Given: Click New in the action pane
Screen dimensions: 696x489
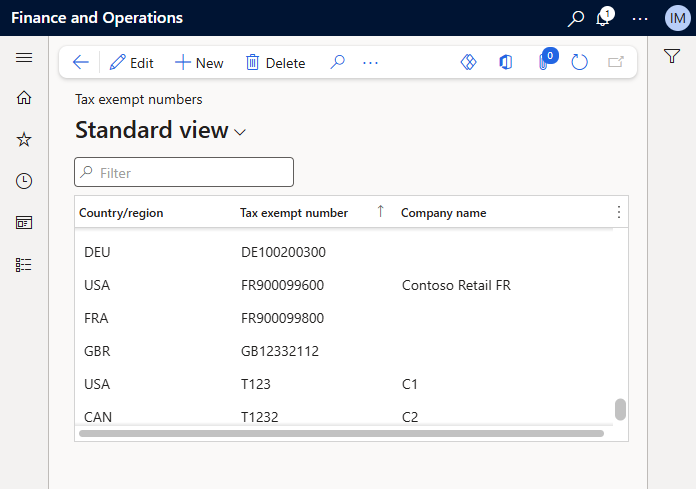Looking at the screenshot, I should [199, 62].
